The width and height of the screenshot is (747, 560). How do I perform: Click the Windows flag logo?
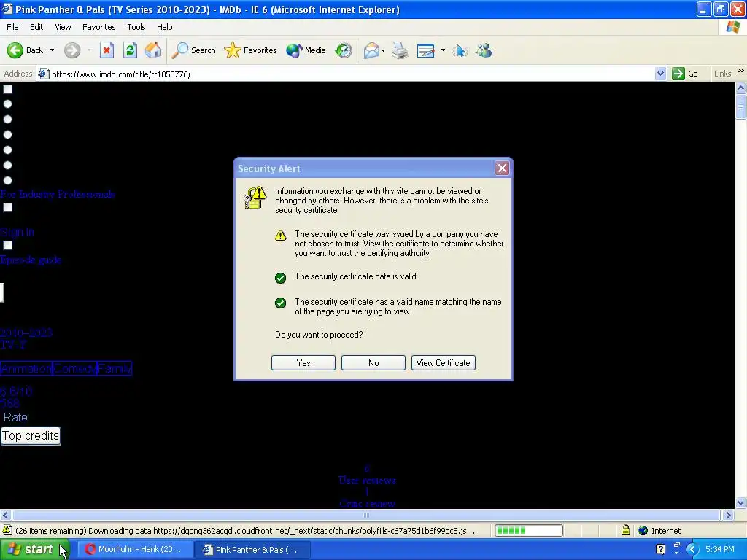coord(732,27)
